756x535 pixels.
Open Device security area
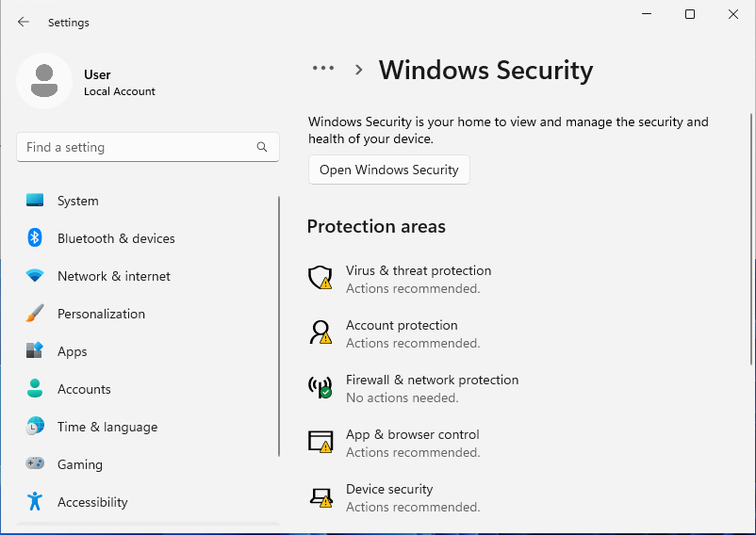[x=389, y=489]
